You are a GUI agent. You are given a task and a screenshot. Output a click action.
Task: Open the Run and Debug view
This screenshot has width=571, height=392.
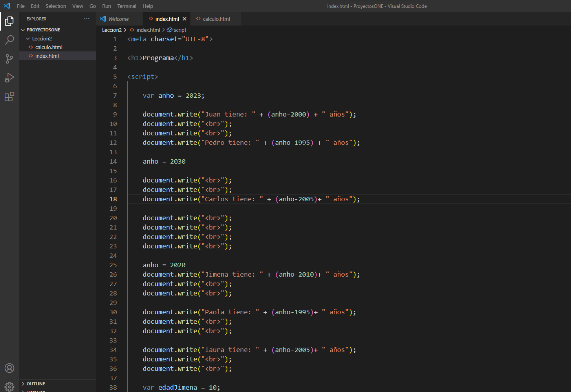click(9, 78)
